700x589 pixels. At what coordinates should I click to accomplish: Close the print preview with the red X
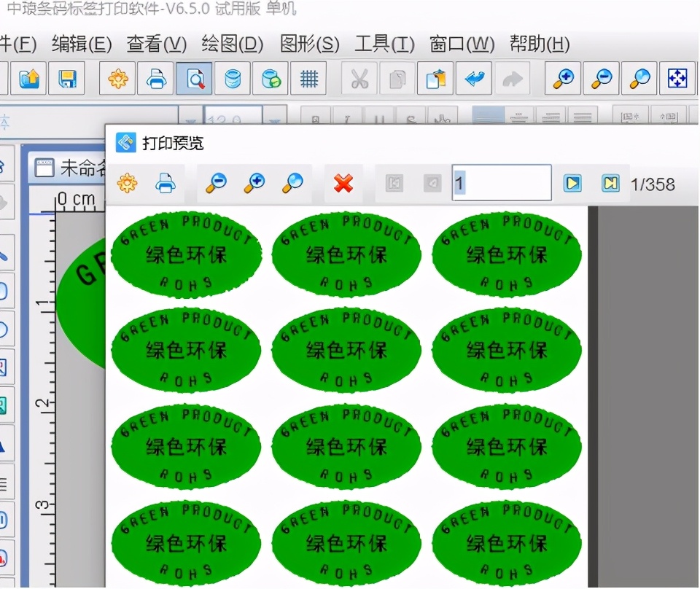coord(343,183)
